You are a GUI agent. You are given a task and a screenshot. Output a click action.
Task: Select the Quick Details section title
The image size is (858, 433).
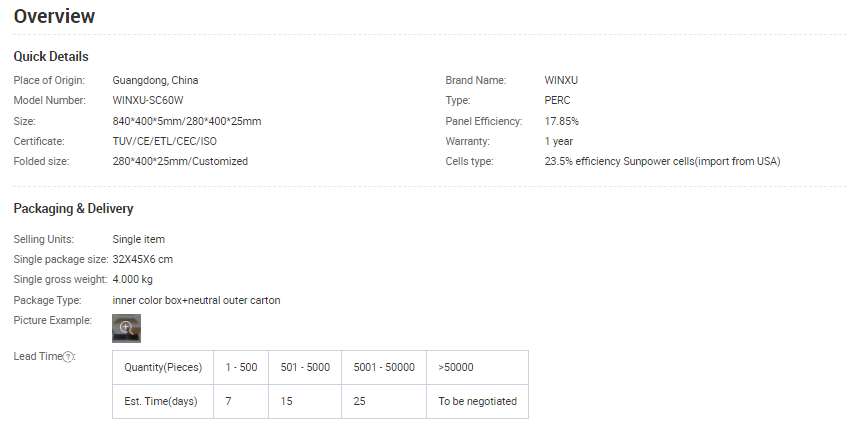point(51,57)
